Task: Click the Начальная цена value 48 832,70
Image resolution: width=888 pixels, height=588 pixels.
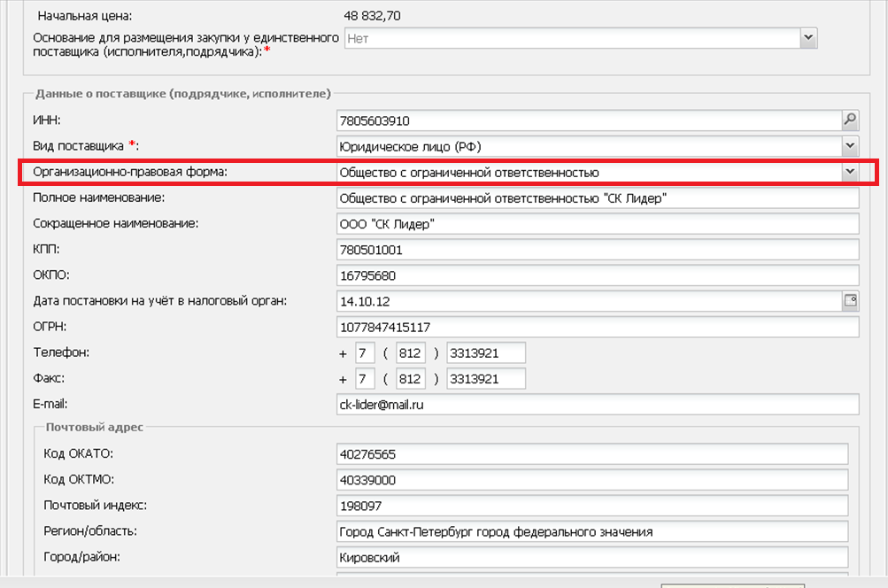Action: click(x=372, y=16)
